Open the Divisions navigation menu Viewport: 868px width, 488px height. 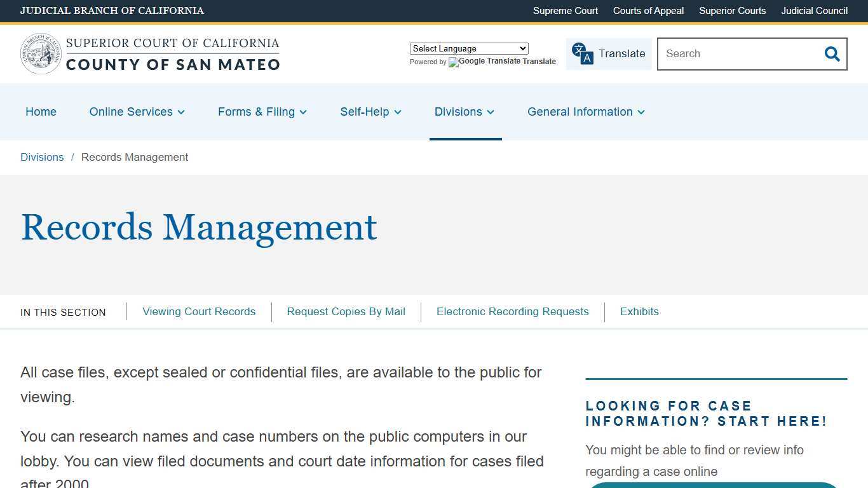coord(464,112)
